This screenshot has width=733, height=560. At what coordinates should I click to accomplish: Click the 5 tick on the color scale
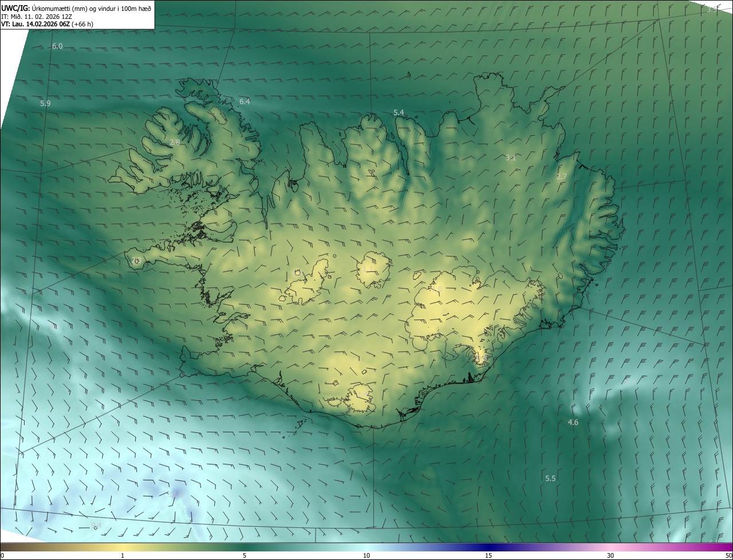tap(245, 555)
